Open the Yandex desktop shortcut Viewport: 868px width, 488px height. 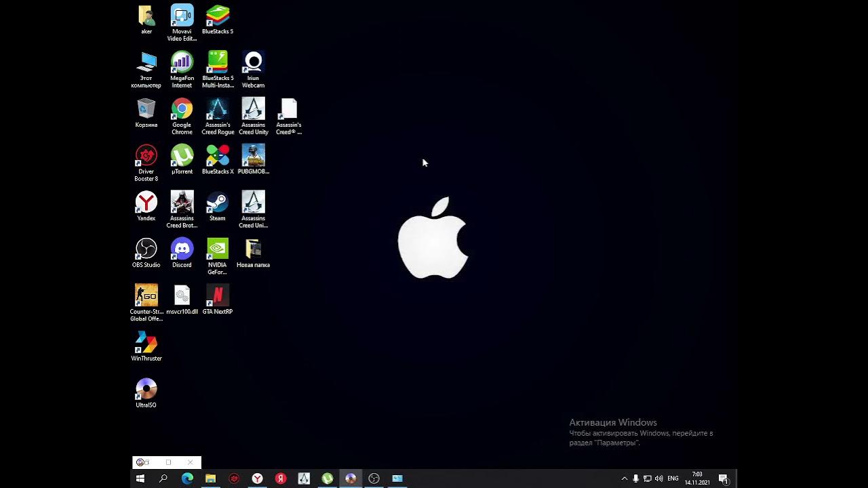[x=146, y=207]
